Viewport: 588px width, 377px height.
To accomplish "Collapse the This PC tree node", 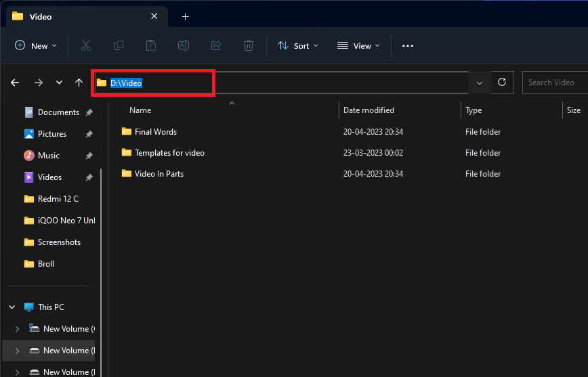I will click(12, 307).
